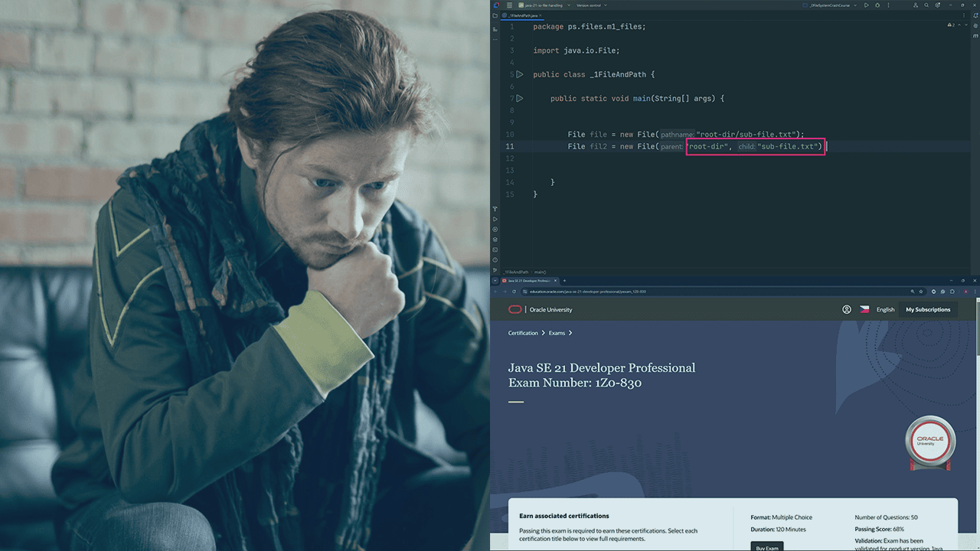Image resolution: width=980 pixels, height=551 pixels.
Task: Open IDE settings gear icon
Action: [937, 5]
